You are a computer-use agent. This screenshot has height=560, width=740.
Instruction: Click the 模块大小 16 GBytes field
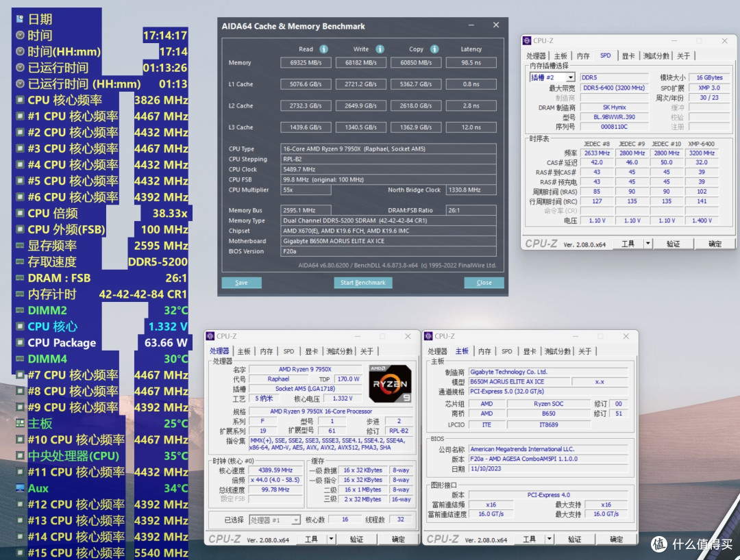tap(709, 77)
